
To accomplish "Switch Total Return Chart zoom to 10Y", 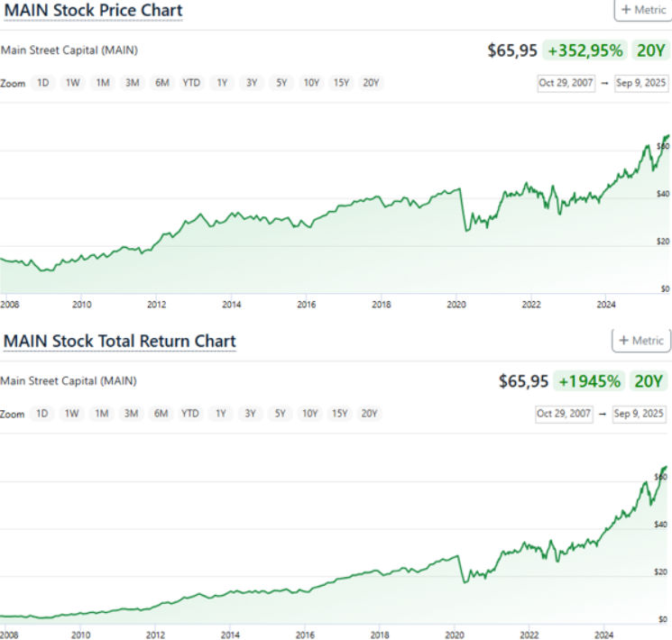I will pyautogui.click(x=309, y=414).
